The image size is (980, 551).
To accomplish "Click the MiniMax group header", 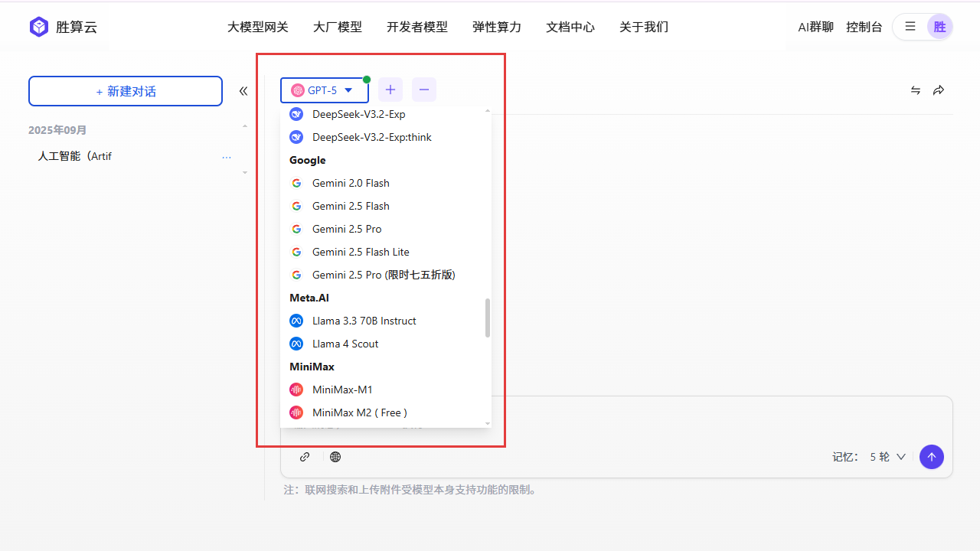I will (312, 367).
